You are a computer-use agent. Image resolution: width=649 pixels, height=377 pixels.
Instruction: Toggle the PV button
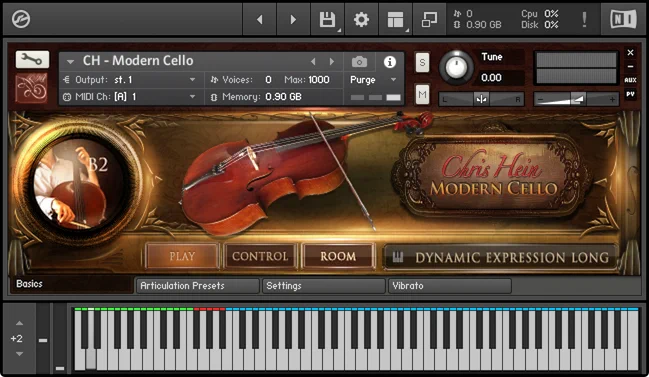[x=630, y=94]
